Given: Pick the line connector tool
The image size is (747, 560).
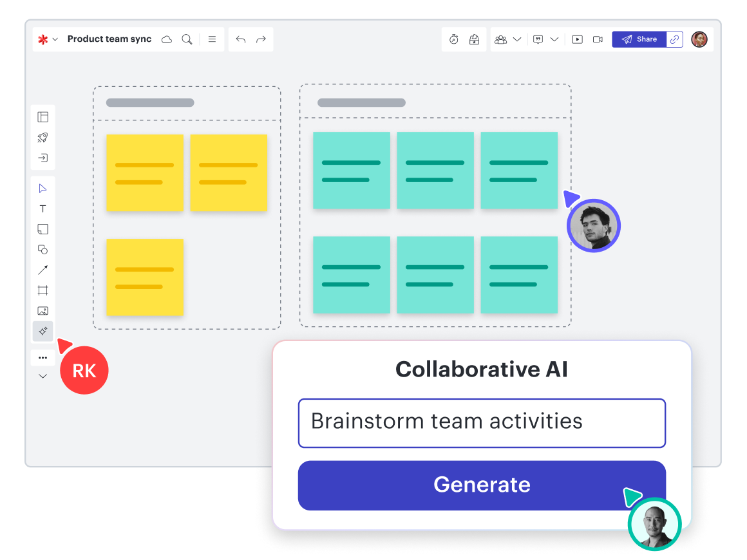Looking at the screenshot, I should click(x=43, y=270).
